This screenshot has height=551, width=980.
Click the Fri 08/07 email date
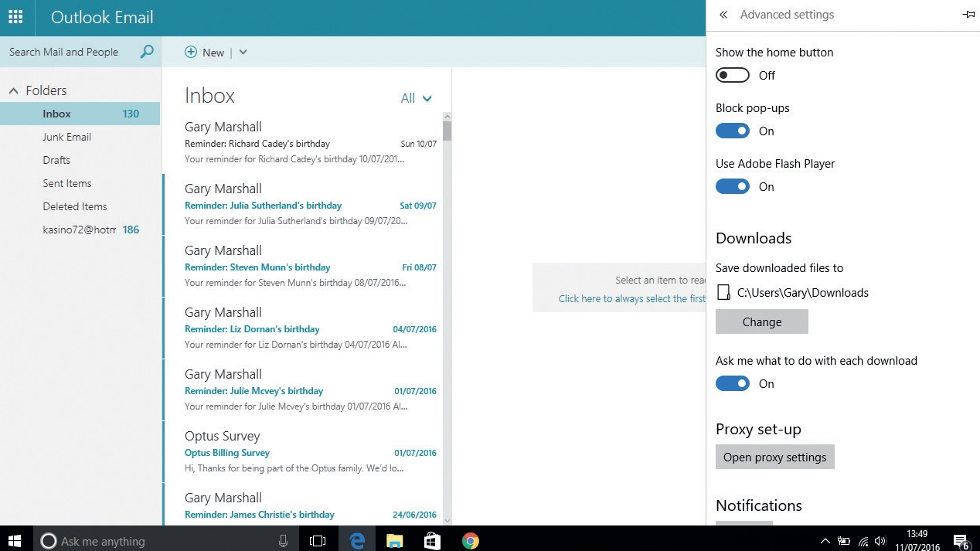click(x=420, y=267)
